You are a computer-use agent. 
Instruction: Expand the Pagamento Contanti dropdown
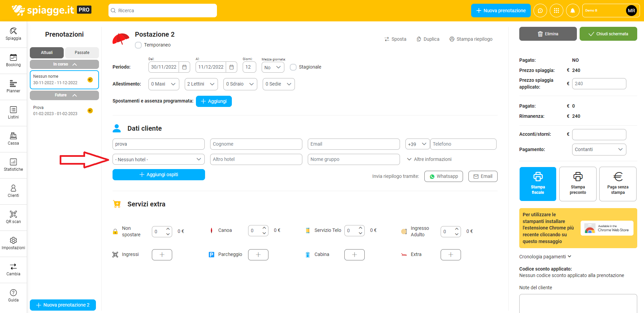click(x=599, y=150)
